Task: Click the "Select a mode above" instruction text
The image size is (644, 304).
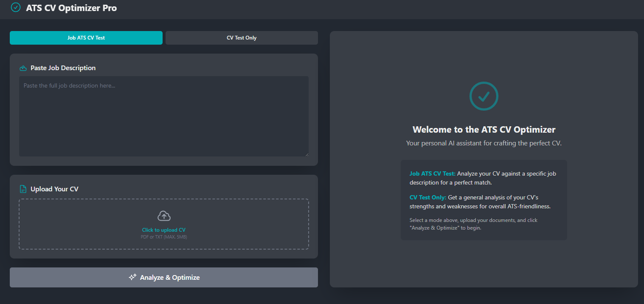Action: point(473,224)
